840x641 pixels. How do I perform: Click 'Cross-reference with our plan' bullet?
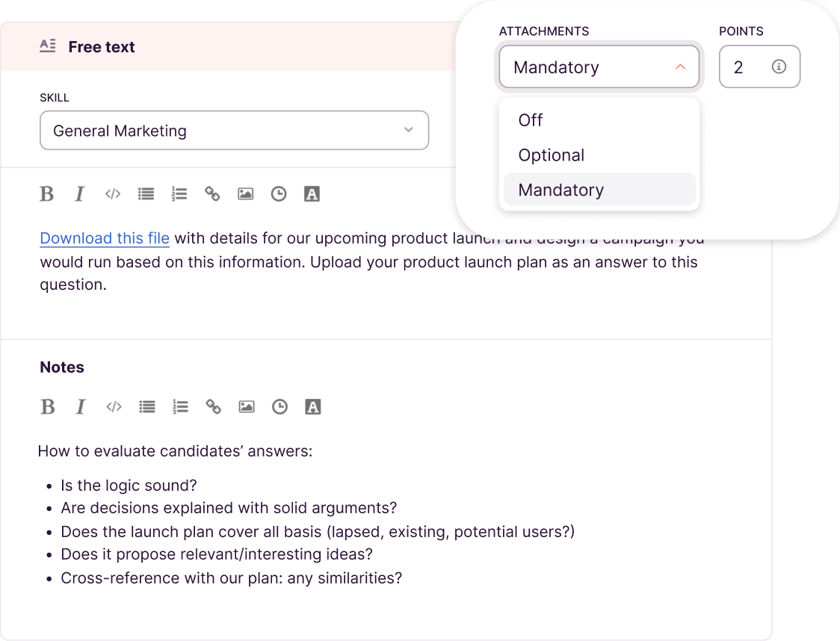pos(232,578)
